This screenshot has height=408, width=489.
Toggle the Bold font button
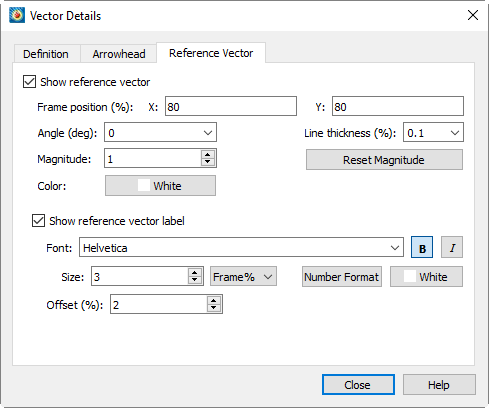422,247
